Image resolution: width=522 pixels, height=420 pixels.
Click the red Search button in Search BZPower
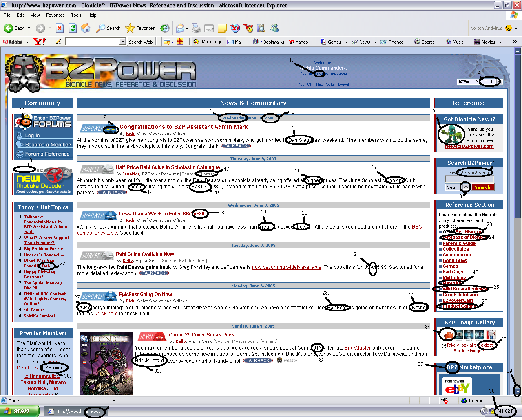482,187
